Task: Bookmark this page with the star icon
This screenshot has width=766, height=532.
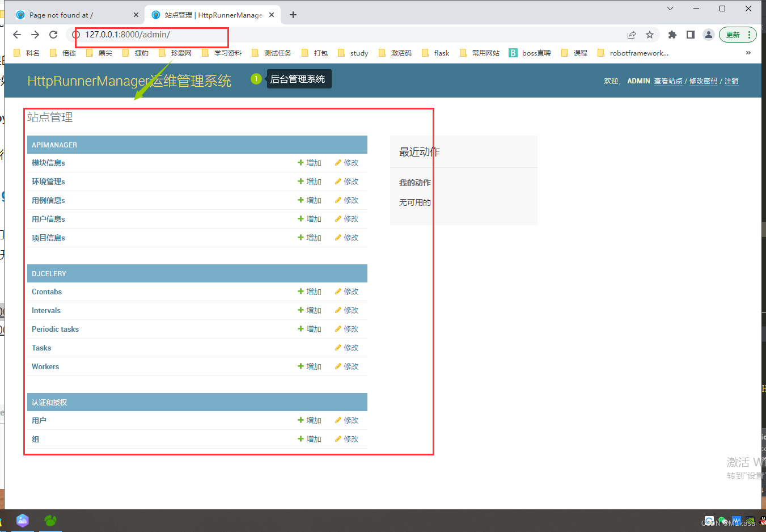Action: (x=650, y=35)
